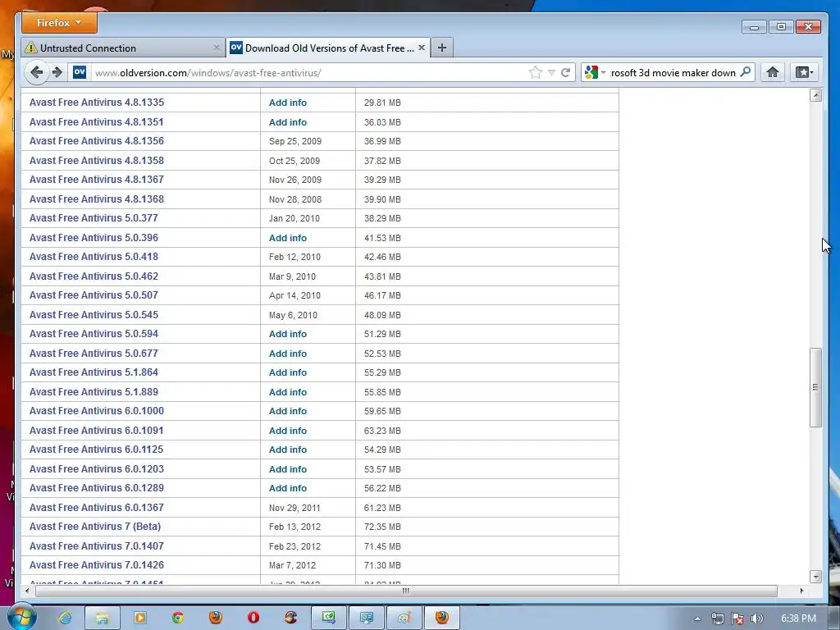The width and height of the screenshot is (840, 630).
Task: Click the vertical scrollbar thumb
Action: point(815,387)
